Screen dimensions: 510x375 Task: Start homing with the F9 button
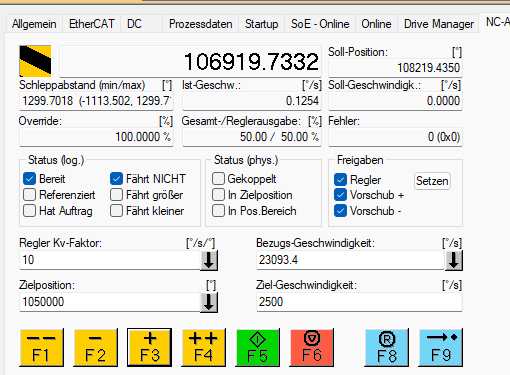tap(441, 347)
